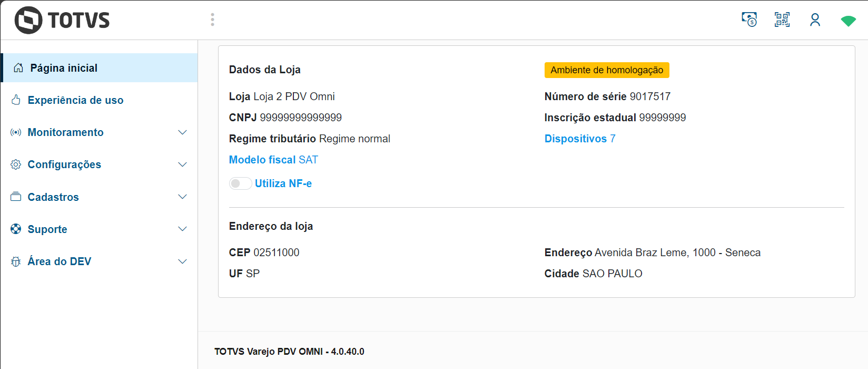Open the Suporte menu item
The height and width of the screenshot is (369, 868).
(x=47, y=229)
